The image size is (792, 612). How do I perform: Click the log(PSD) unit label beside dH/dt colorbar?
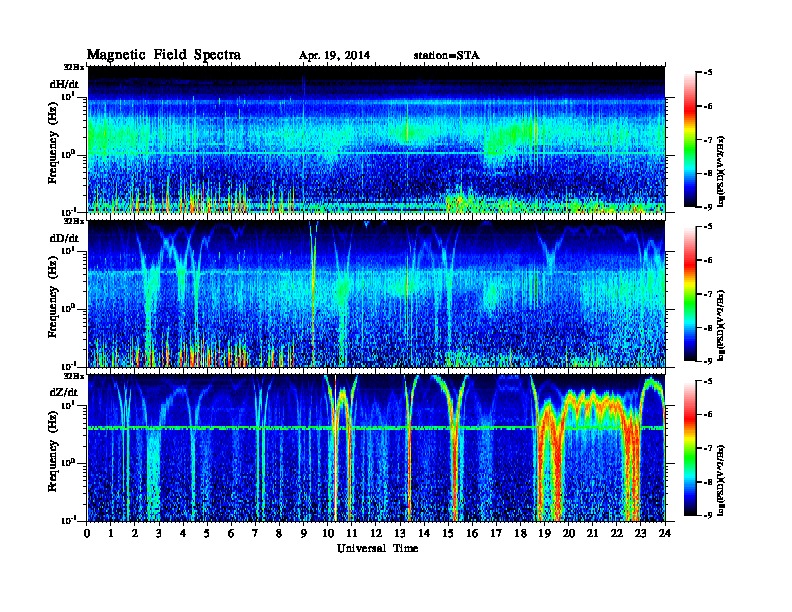722,172
